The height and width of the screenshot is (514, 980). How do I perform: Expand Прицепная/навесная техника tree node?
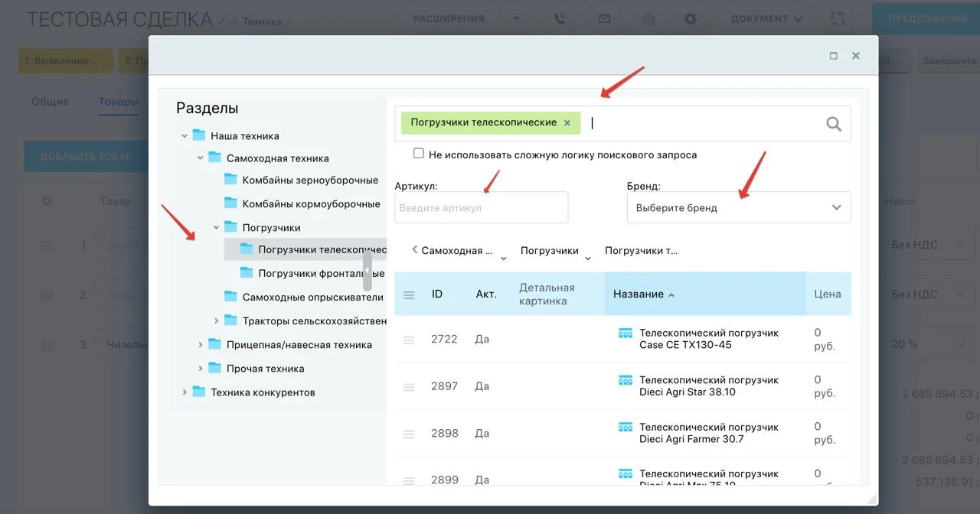[201, 345]
